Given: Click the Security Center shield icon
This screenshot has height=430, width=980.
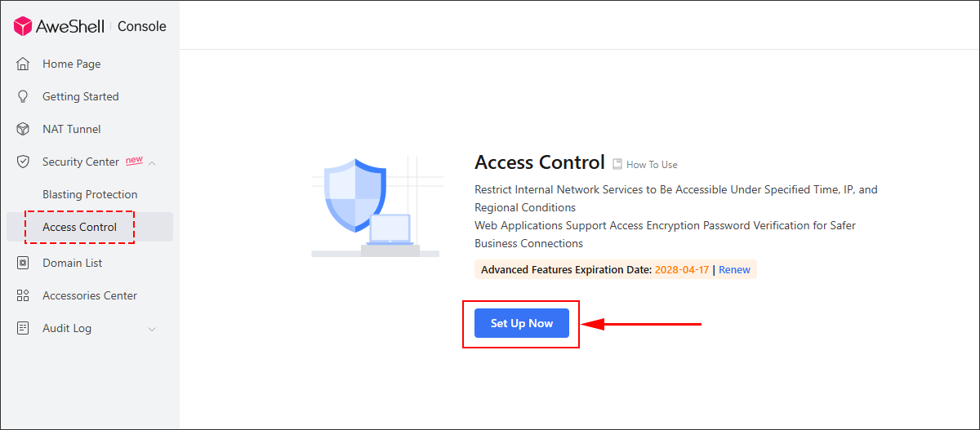Looking at the screenshot, I should pos(23,162).
